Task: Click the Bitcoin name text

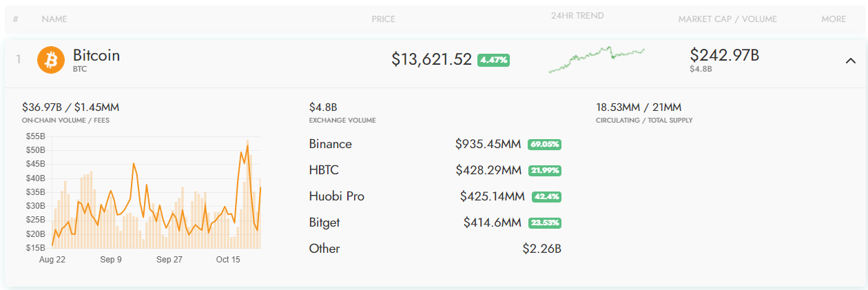Action: click(x=96, y=56)
